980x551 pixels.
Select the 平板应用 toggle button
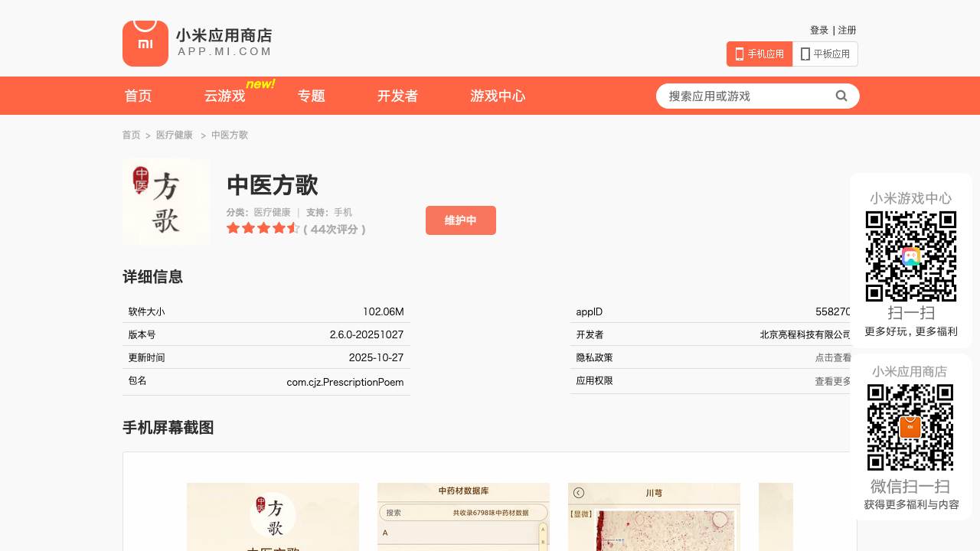[x=825, y=54]
